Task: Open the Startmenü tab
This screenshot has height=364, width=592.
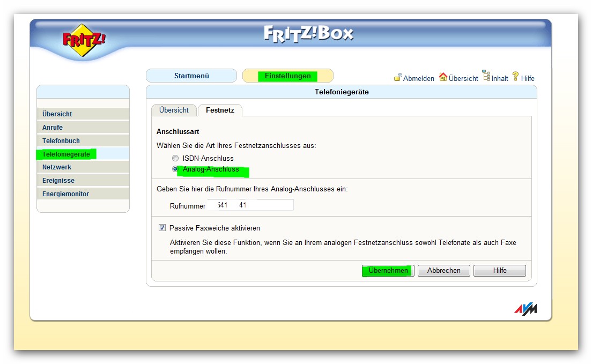Action: point(191,76)
